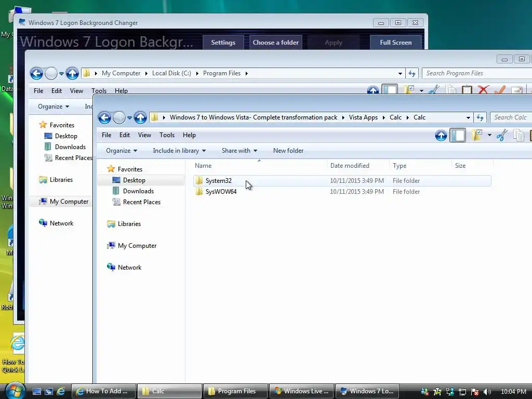Click Local Disk (C:) in the breadcrumb
This screenshot has width=532, height=399.
coord(171,73)
